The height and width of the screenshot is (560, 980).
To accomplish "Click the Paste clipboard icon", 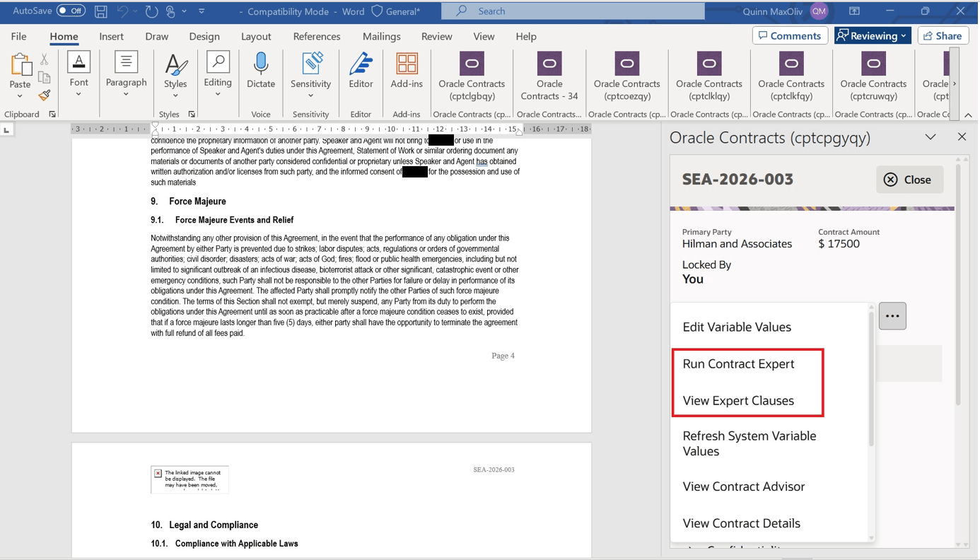I will click(x=21, y=65).
